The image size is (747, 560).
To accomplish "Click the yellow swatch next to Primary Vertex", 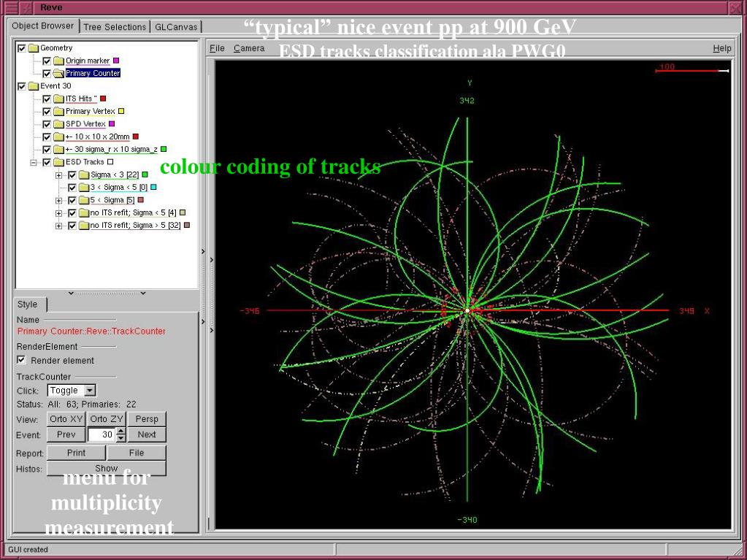I will click(x=121, y=112).
